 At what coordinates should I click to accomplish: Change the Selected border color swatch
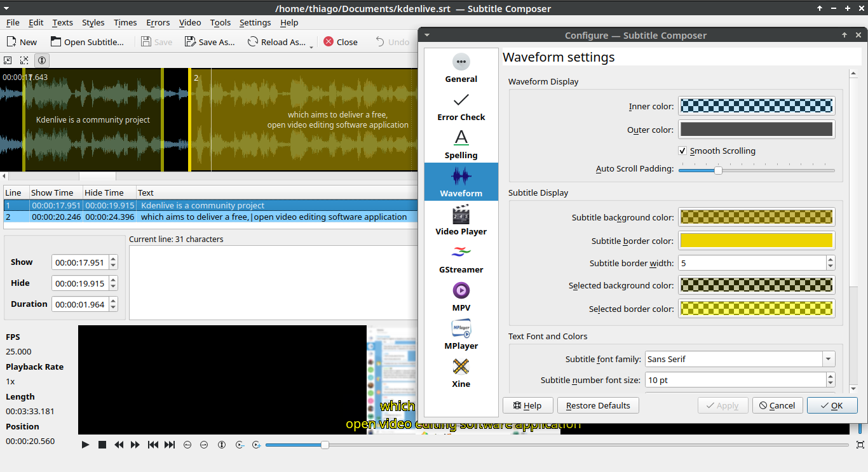pyautogui.click(x=756, y=309)
